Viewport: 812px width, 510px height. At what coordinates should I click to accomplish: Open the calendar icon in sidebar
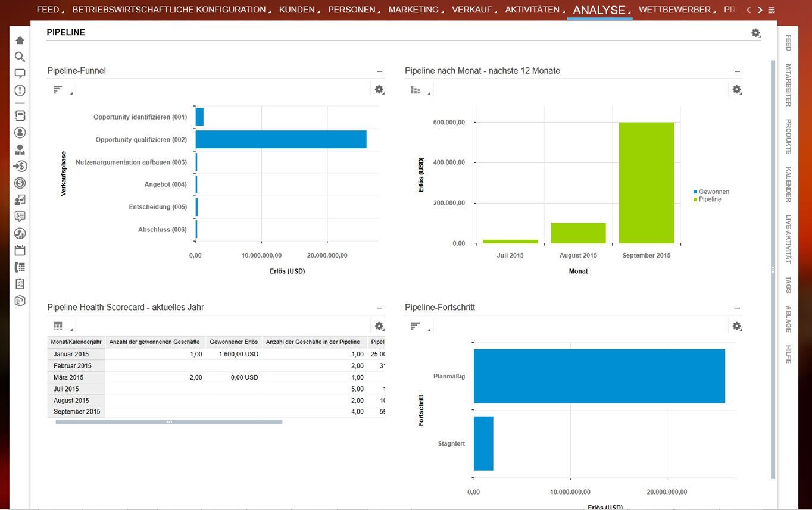[x=20, y=250]
